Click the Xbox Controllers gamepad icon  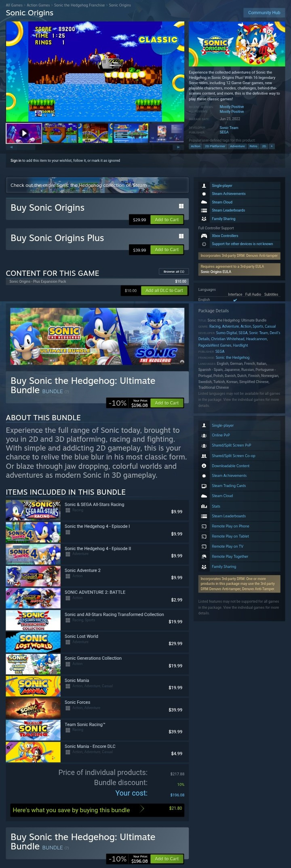point(204,236)
